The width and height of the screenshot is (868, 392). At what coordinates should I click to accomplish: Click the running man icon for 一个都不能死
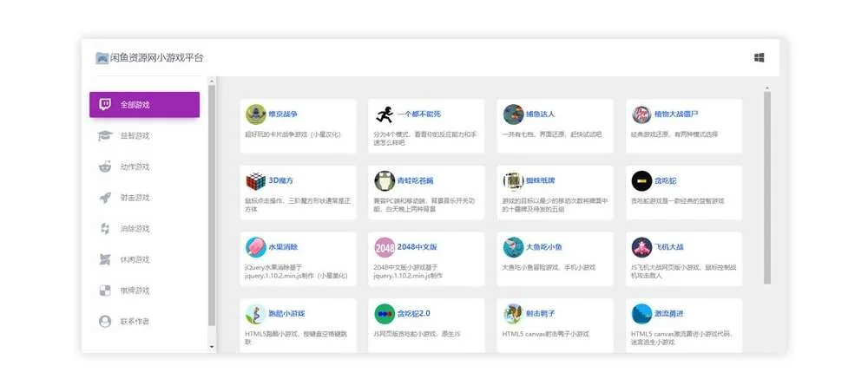(x=385, y=114)
